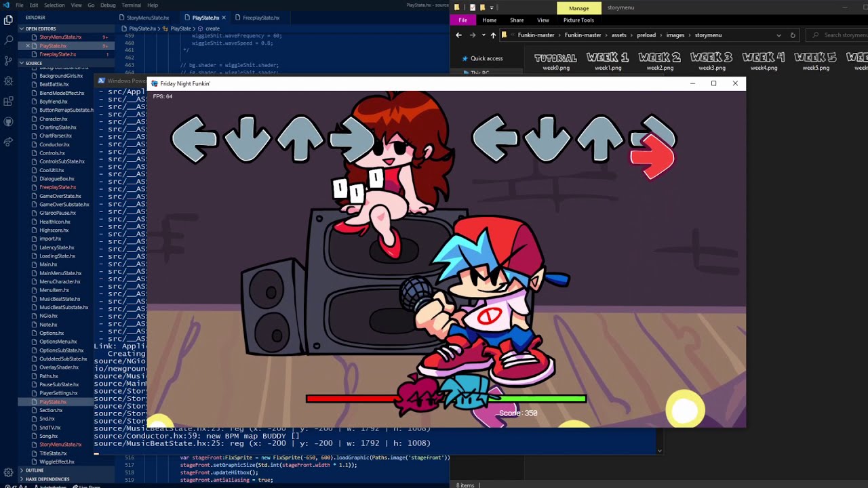
Task: Click the red right arrow note
Action: [x=652, y=157]
